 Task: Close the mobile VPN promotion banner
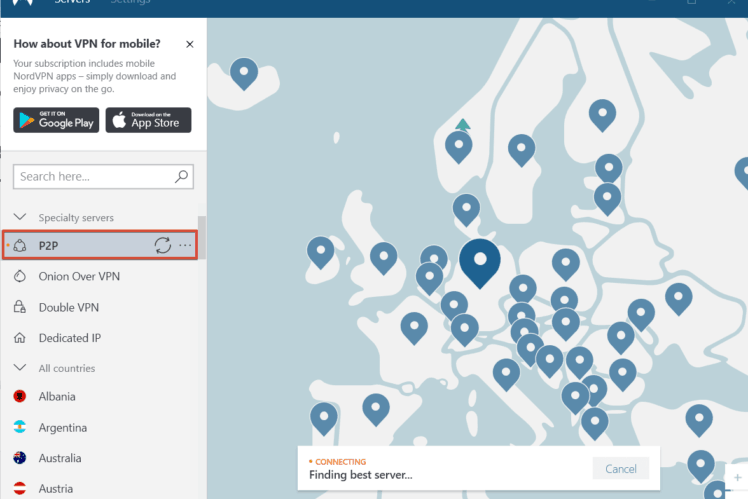(x=189, y=44)
